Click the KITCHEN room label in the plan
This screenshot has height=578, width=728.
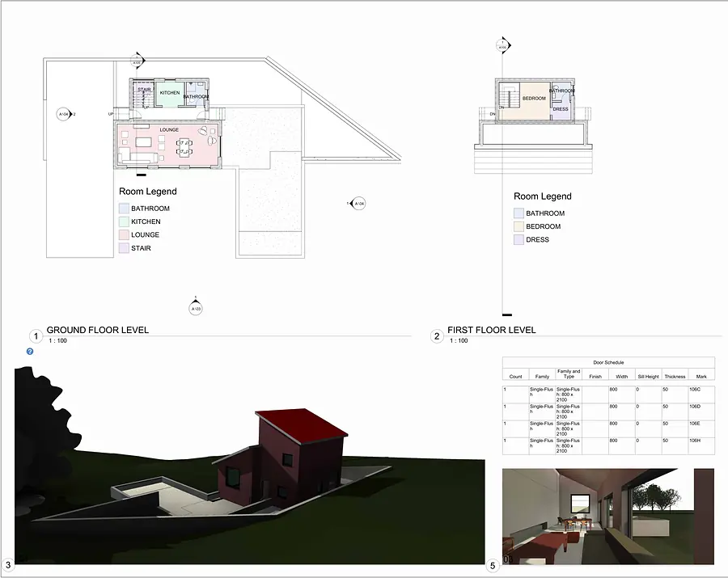(170, 93)
